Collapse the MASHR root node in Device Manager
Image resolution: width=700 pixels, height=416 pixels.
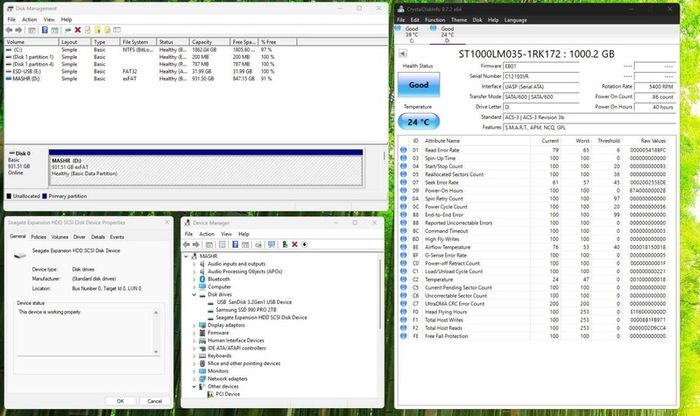tap(187, 256)
